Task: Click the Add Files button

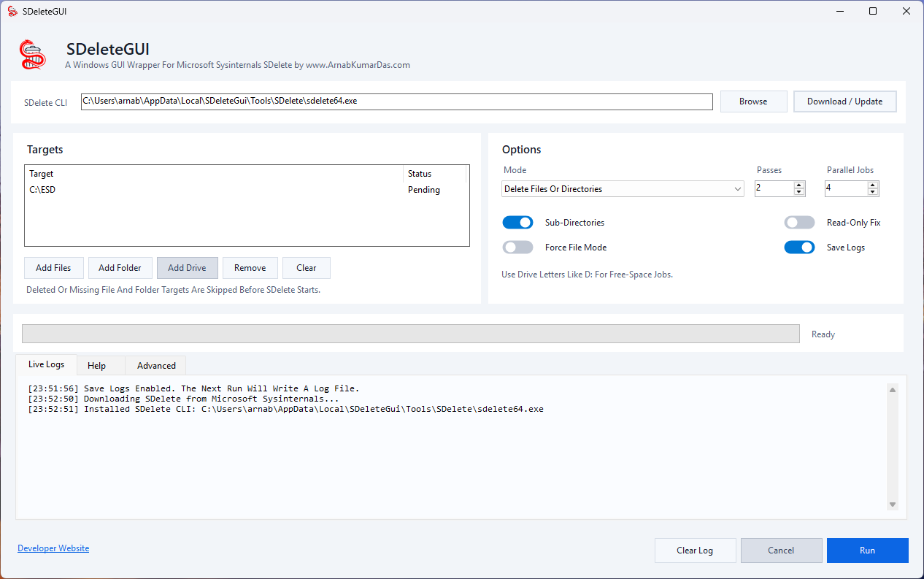Action: pyautogui.click(x=53, y=268)
